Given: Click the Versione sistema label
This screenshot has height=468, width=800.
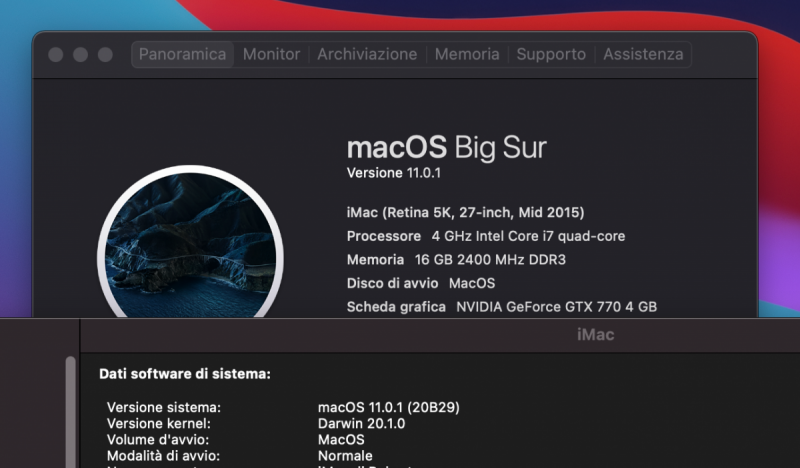Looking at the screenshot, I should [164, 407].
